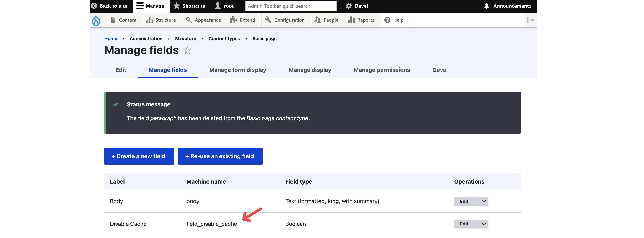Image resolution: width=644 pixels, height=238 pixels.
Task: Click the Devel gear icon
Action: pyautogui.click(x=349, y=6)
